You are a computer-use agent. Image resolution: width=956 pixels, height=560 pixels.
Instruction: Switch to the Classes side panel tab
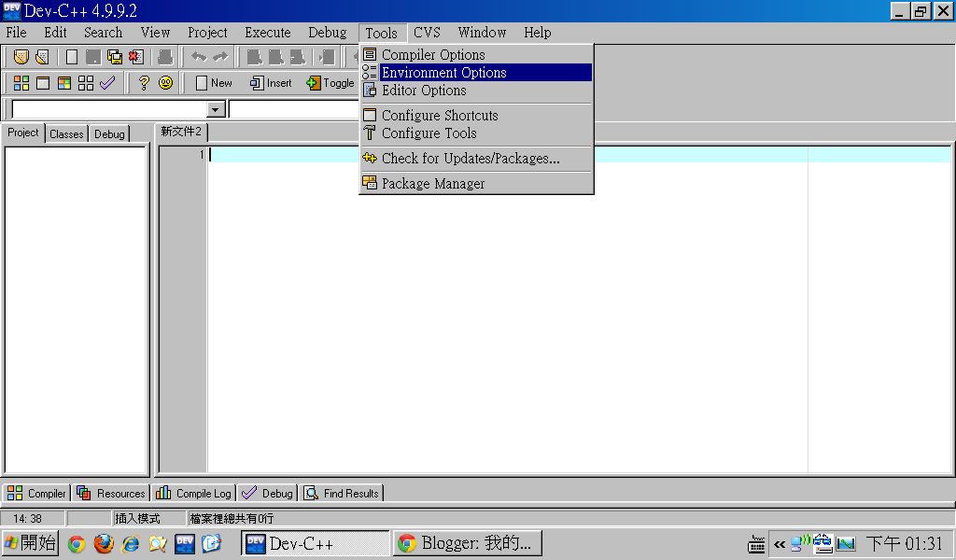(66, 134)
